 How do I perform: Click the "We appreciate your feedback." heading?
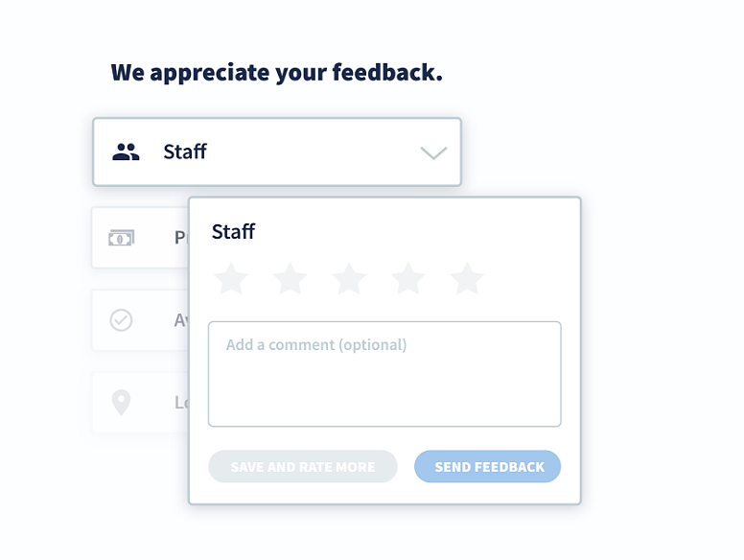(x=276, y=73)
